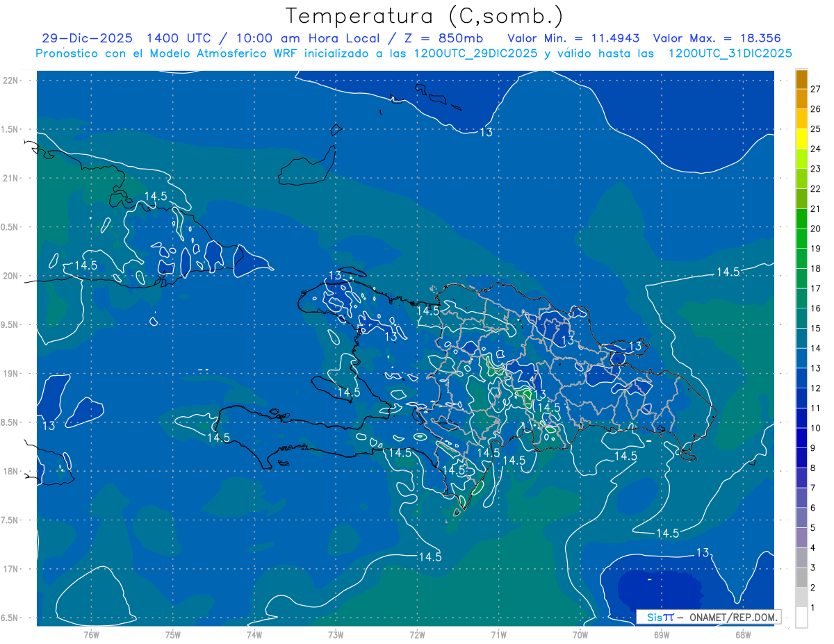Click the '18' value on the color scale
834x644 pixels.
815,268
